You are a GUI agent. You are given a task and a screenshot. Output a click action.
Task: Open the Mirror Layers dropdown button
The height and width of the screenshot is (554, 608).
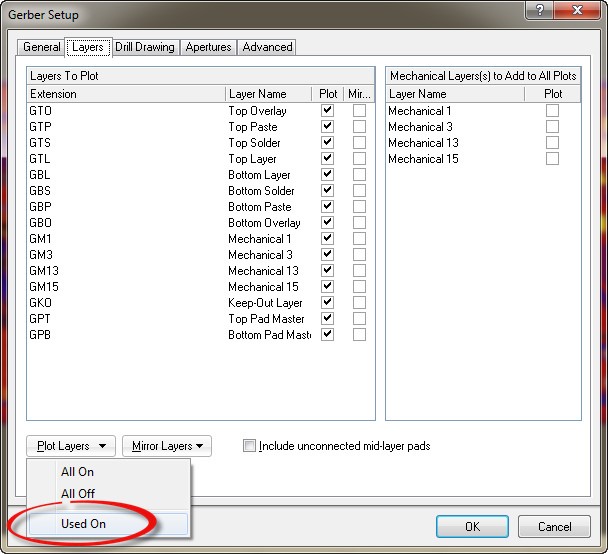point(167,446)
